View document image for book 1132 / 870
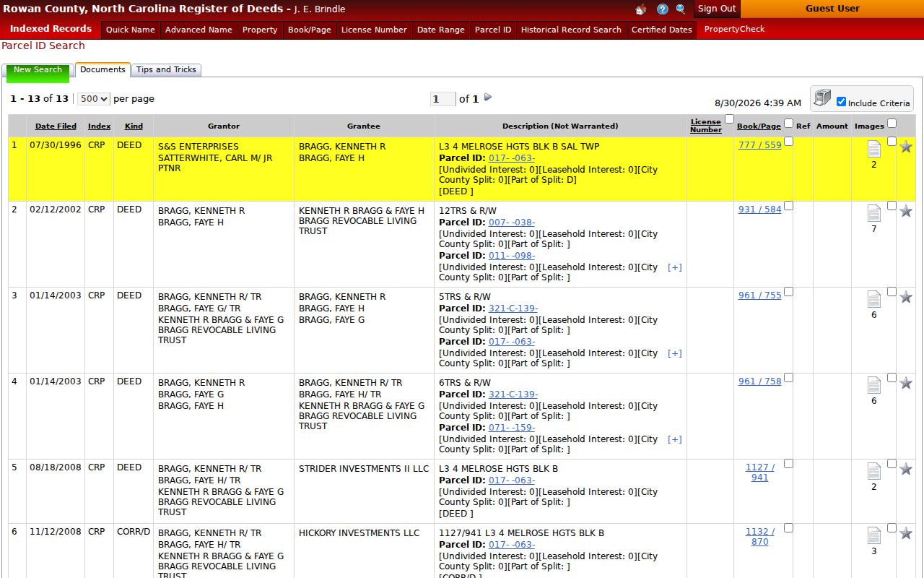Viewport: 924px width, 578px height. coord(873,535)
